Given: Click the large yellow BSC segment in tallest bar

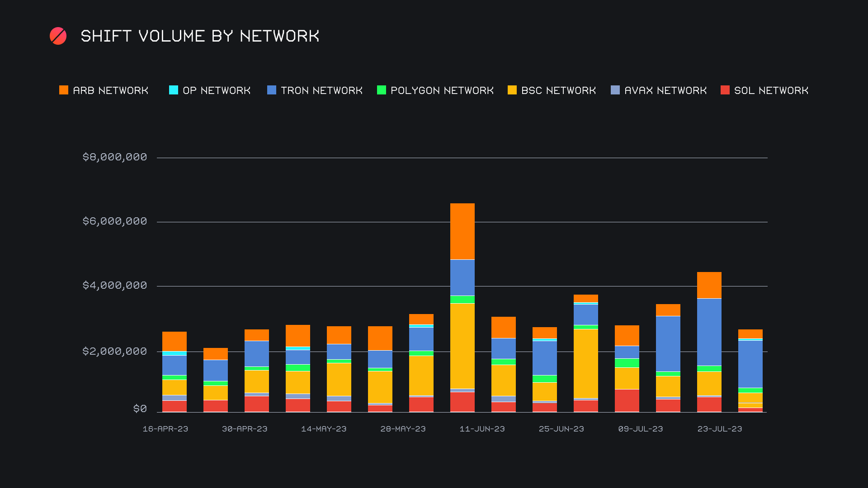Looking at the screenshot, I should pos(462,346).
